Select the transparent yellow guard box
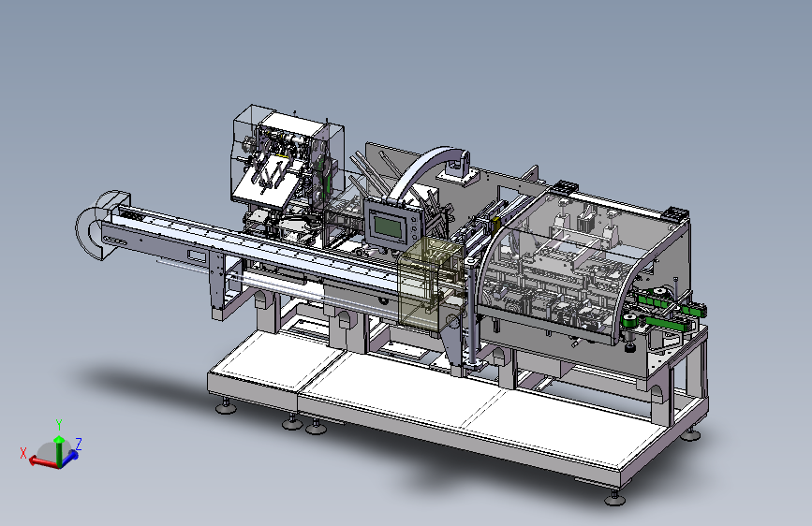This screenshot has width=812, height=526. point(432,284)
